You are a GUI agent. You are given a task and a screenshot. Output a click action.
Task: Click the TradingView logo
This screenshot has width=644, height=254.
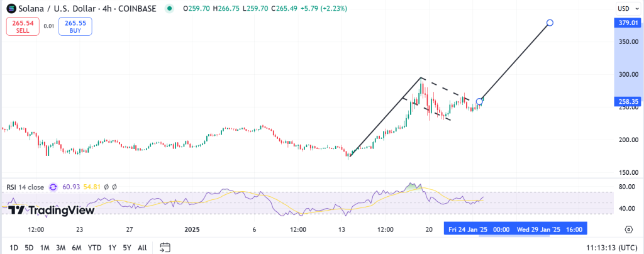(x=52, y=210)
